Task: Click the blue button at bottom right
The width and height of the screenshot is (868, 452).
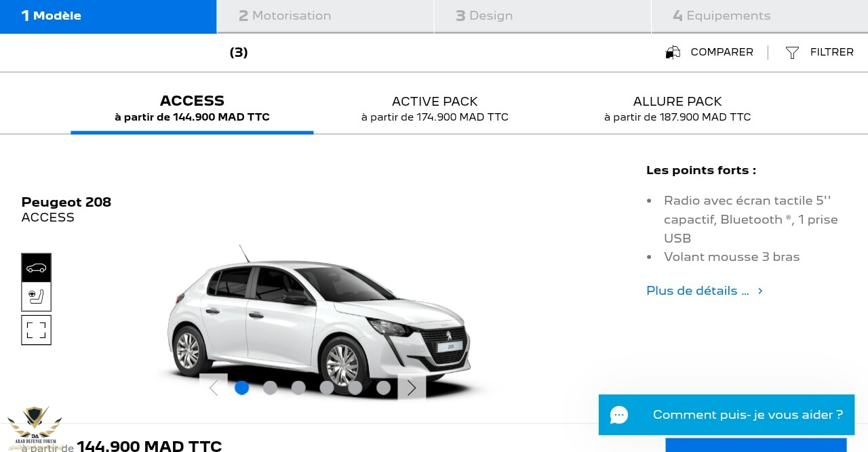Action: [756, 445]
